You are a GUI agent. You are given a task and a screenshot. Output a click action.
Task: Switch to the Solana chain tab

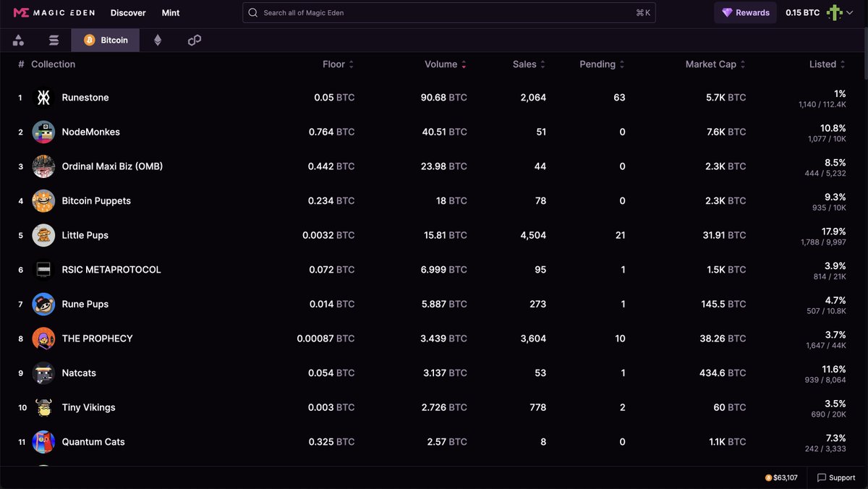(x=54, y=41)
